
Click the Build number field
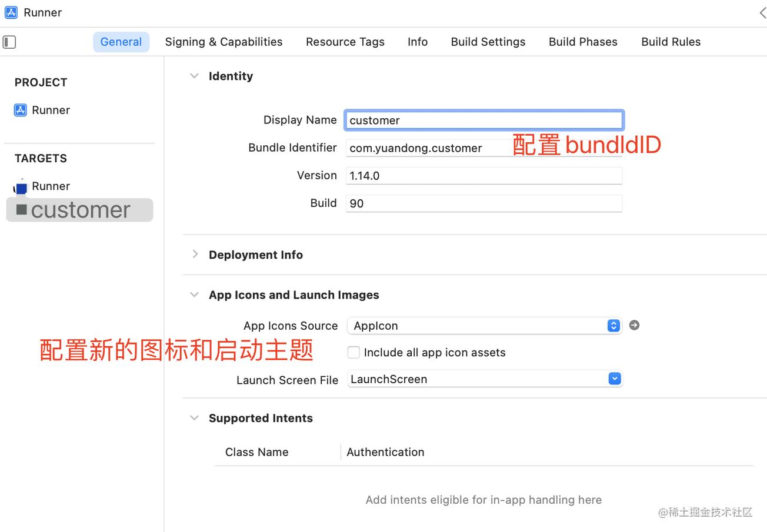[483, 203]
